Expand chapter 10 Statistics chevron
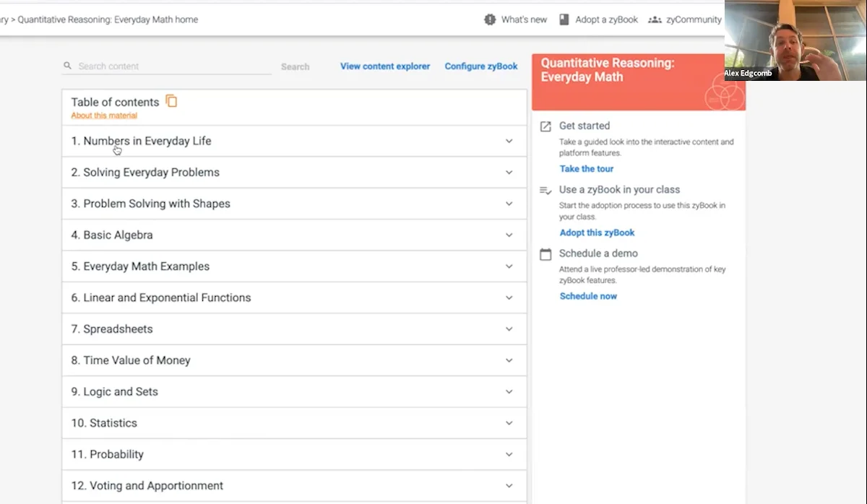The image size is (867, 504). [x=509, y=423]
